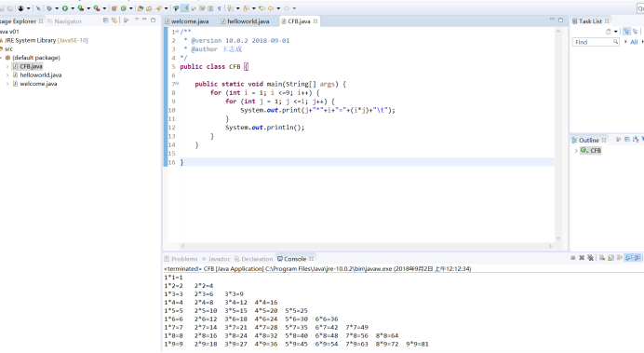Click the Find field in Task List

click(x=596, y=42)
